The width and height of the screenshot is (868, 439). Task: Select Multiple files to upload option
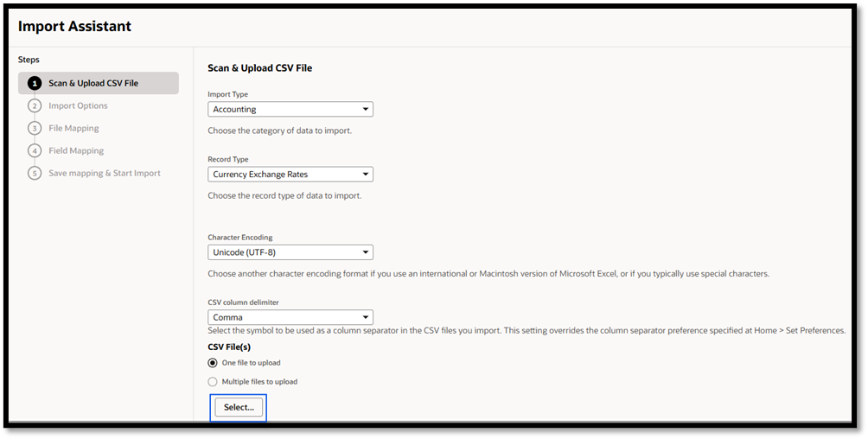click(213, 382)
